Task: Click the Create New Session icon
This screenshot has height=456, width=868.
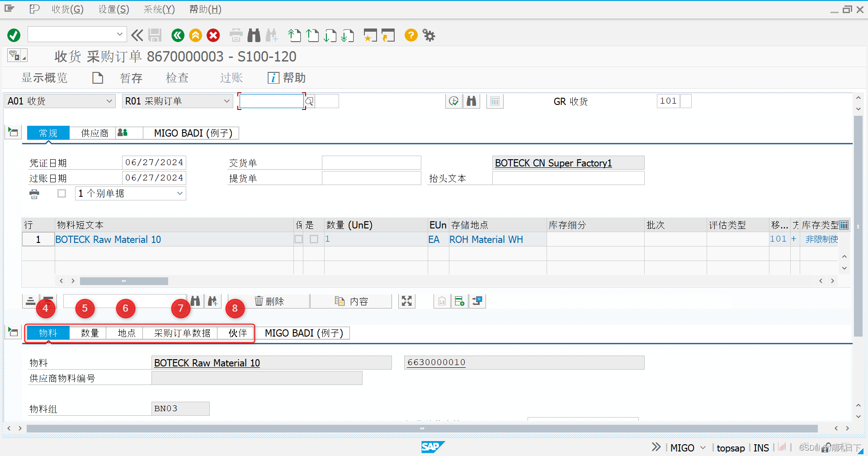Action: pyautogui.click(x=370, y=35)
